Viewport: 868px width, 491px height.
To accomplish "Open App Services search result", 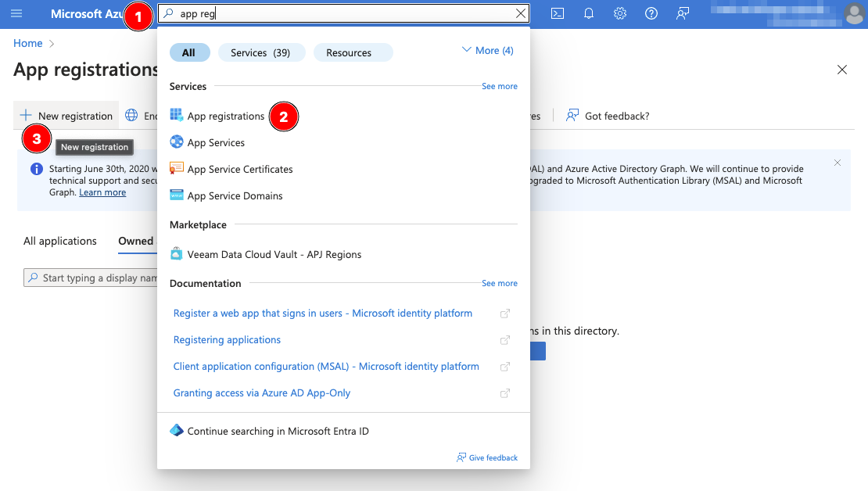I will (x=216, y=142).
